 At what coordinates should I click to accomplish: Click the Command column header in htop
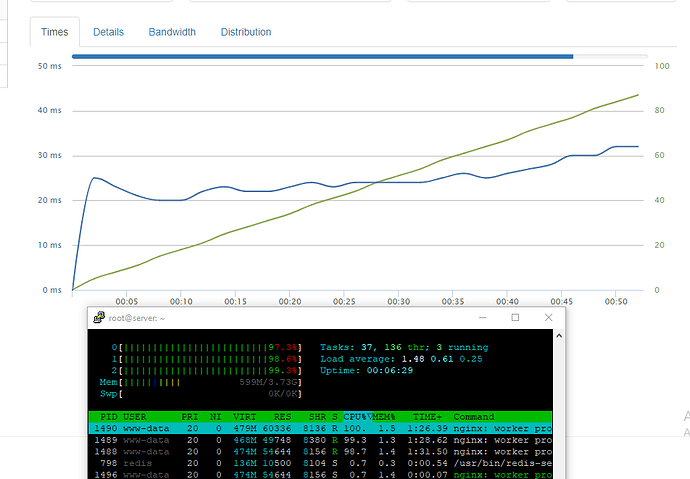point(474,417)
